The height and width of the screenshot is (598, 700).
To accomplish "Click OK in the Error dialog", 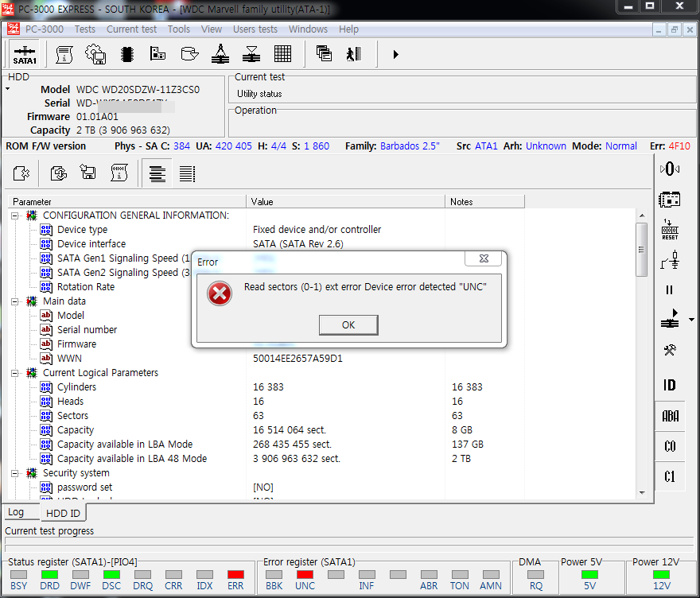I will (x=348, y=325).
